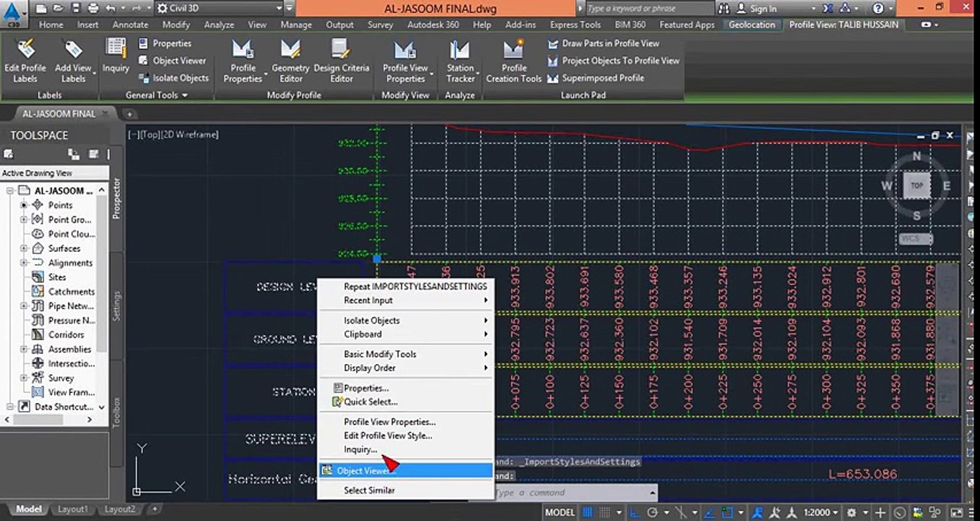This screenshot has width=980, height=521.
Task: Open the 1:2000 annotation scale dropdown
Action: (x=820, y=512)
